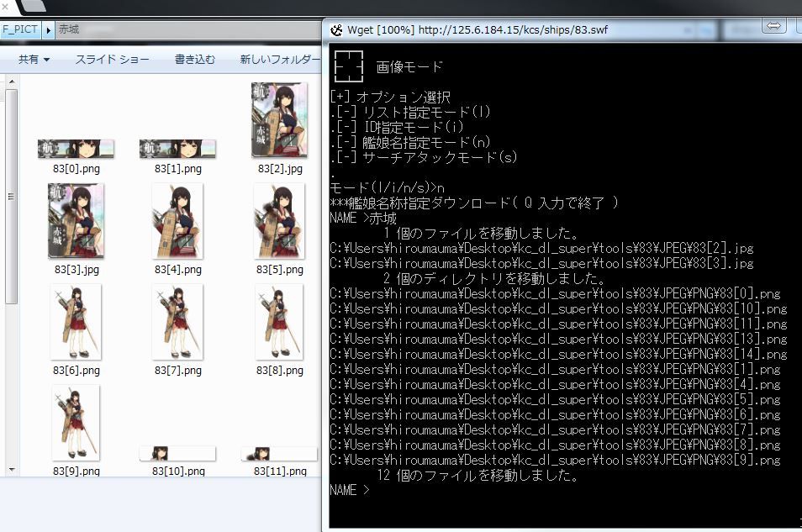Screen dimensions: 802x532
Task: Click 新しいフォルダー in Explorer toolbar
Action: [280, 60]
